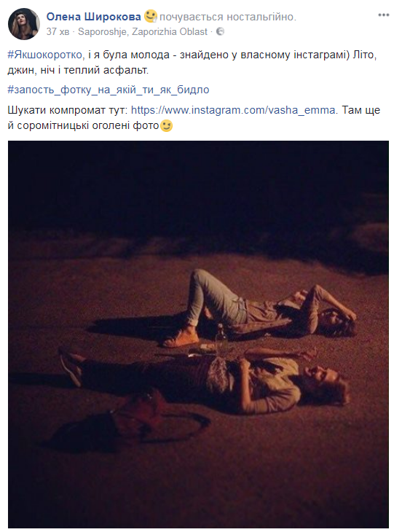Click the public privacy globe icon
The height and width of the screenshot is (532, 394).
point(220,31)
